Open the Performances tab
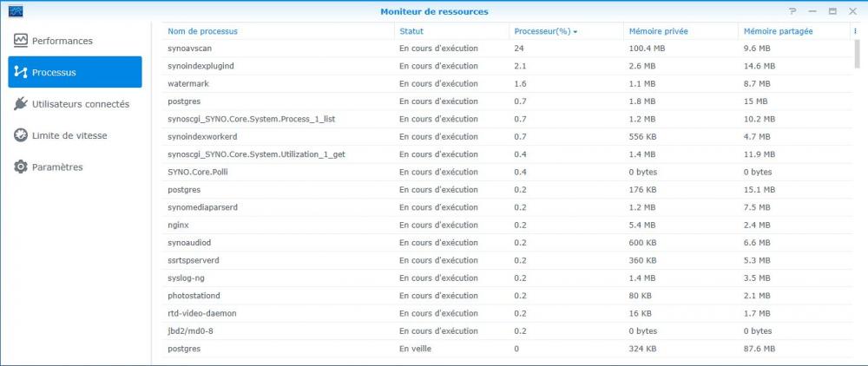 point(62,41)
